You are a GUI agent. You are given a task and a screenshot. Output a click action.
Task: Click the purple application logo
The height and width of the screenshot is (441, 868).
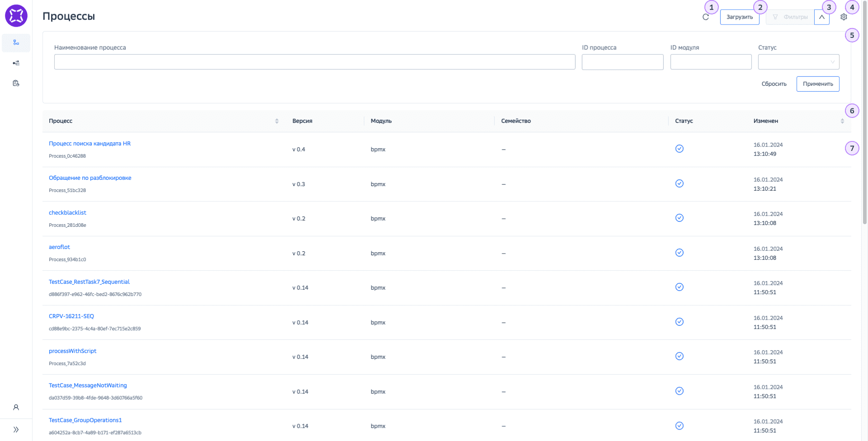pos(16,16)
